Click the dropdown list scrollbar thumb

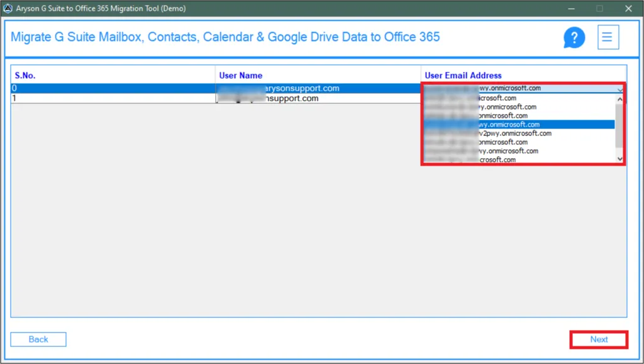[619, 125]
